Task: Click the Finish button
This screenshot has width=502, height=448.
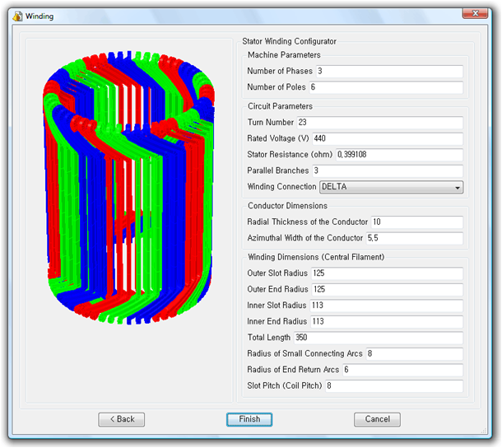Action: [249, 419]
